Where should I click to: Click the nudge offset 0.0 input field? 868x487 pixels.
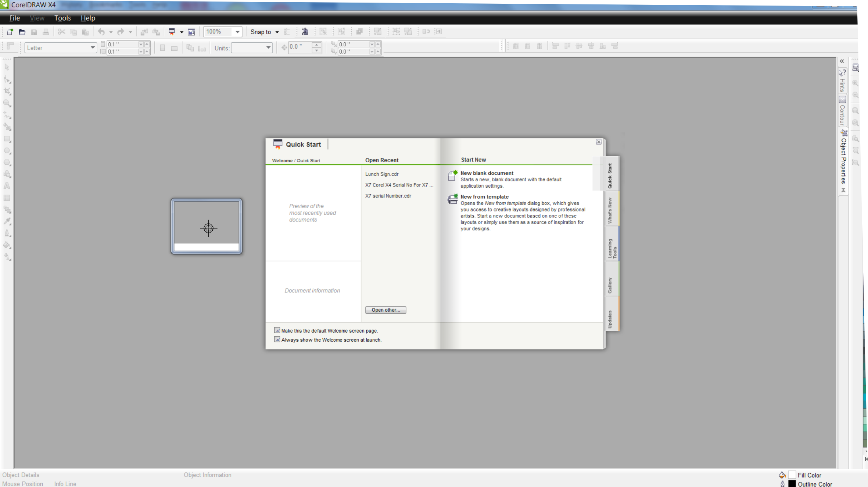300,47
